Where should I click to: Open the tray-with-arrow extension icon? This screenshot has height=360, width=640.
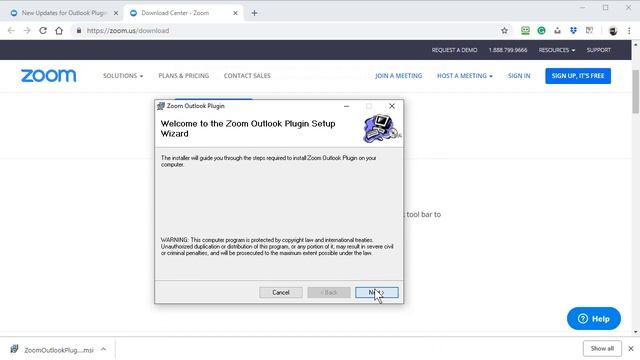(x=557, y=31)
